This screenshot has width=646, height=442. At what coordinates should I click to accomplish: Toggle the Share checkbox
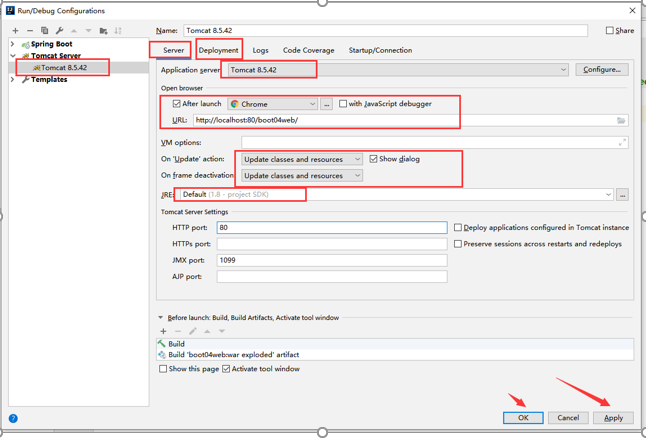(610, 30)
